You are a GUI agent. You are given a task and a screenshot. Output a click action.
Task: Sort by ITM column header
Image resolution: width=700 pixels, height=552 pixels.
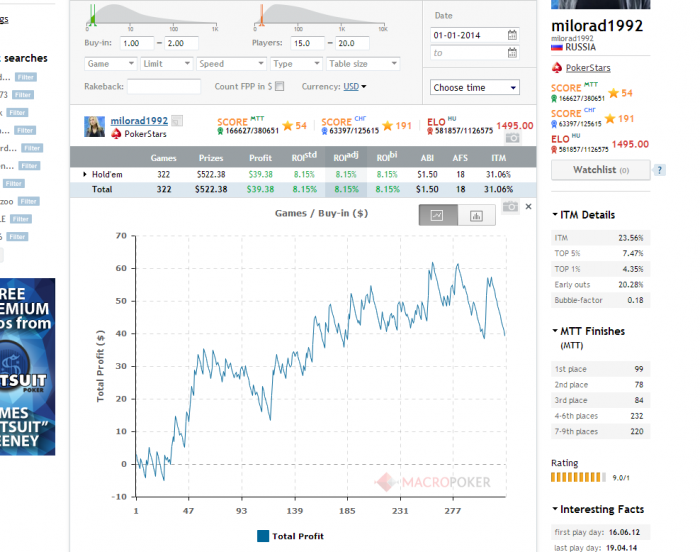499,158
